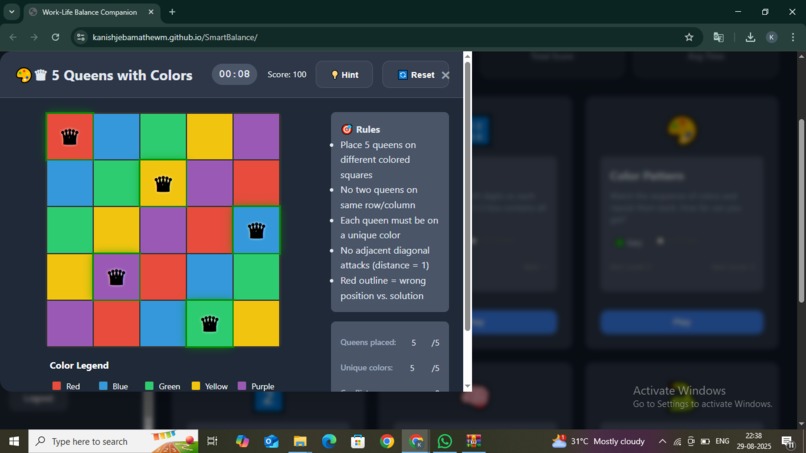Bookmark this page with the star
The image size is (806, 453).
689,37
